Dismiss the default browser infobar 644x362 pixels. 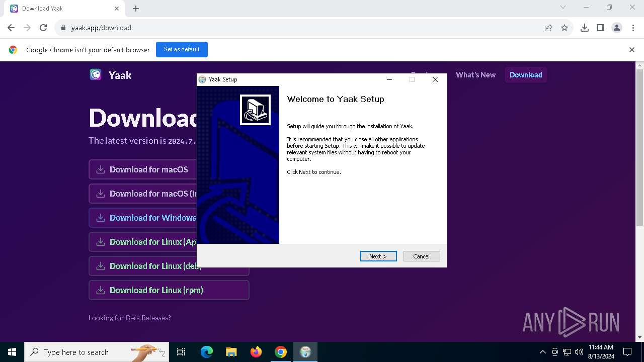tap(632, 50)
